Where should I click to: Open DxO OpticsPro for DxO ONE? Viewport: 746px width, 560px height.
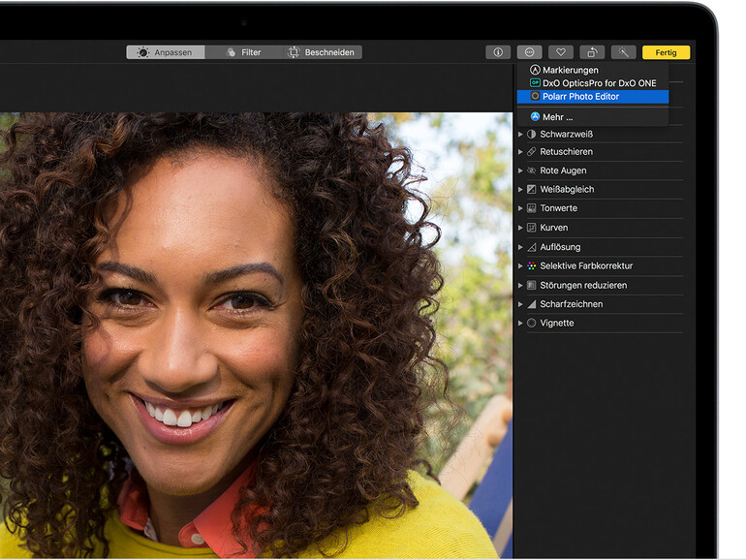(x=598, y=83)
